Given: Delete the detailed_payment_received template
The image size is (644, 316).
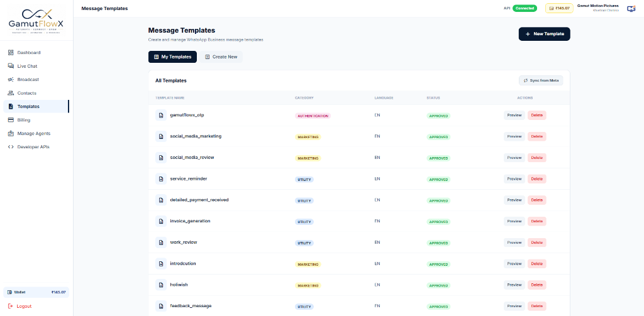Looking at the screenshot, I should tap(537, 200).
